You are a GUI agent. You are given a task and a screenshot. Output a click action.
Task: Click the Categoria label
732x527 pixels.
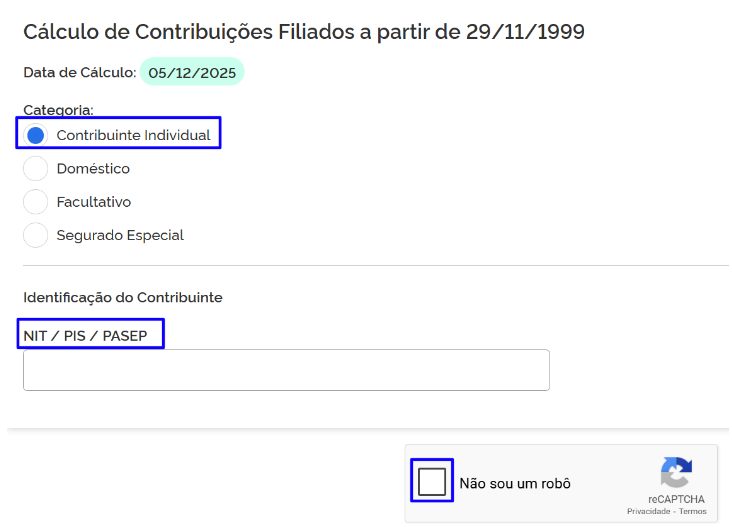(x=58, y=110)
